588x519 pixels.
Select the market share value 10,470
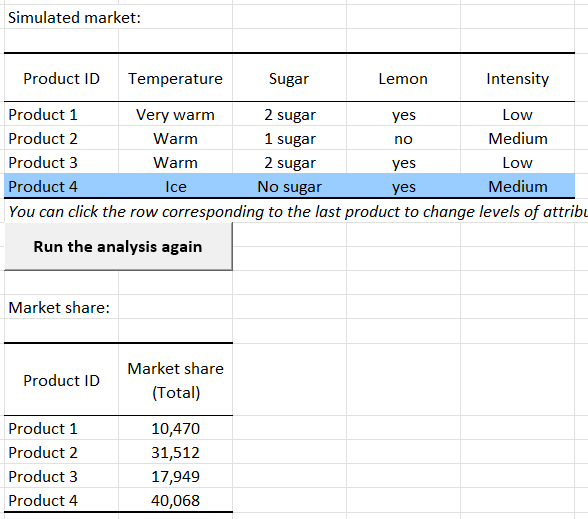pyautogui.click(x=176, y=429)
